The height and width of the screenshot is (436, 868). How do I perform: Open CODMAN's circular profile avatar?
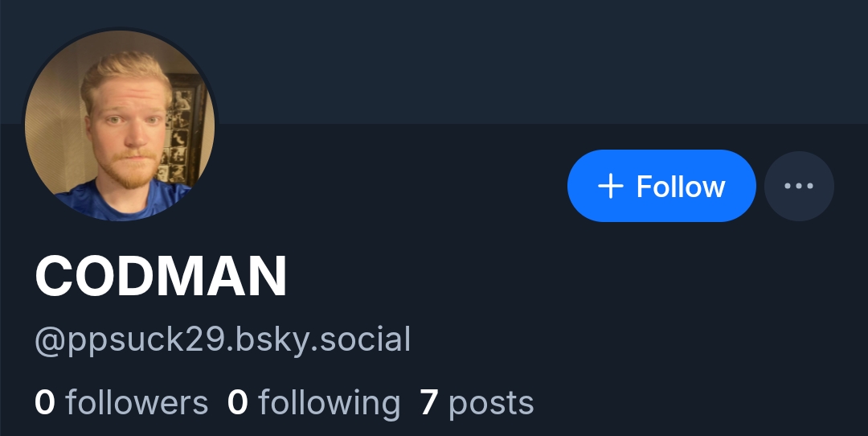[120, 125]
